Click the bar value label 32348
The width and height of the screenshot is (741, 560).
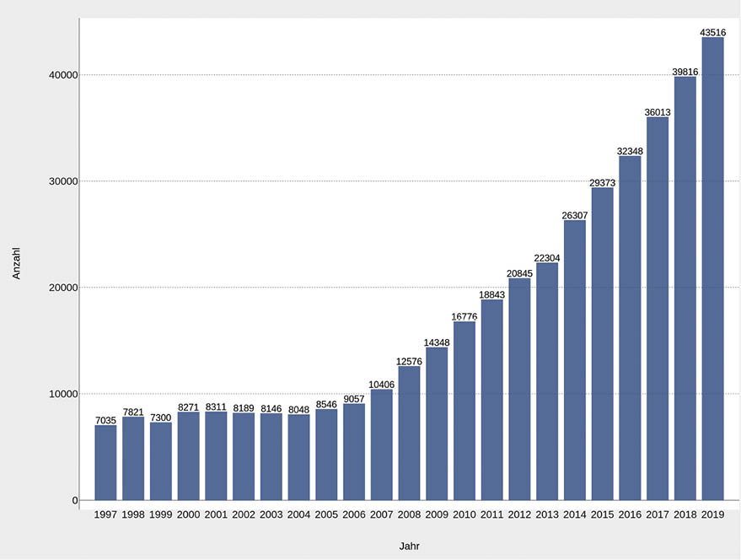point(630,151)
